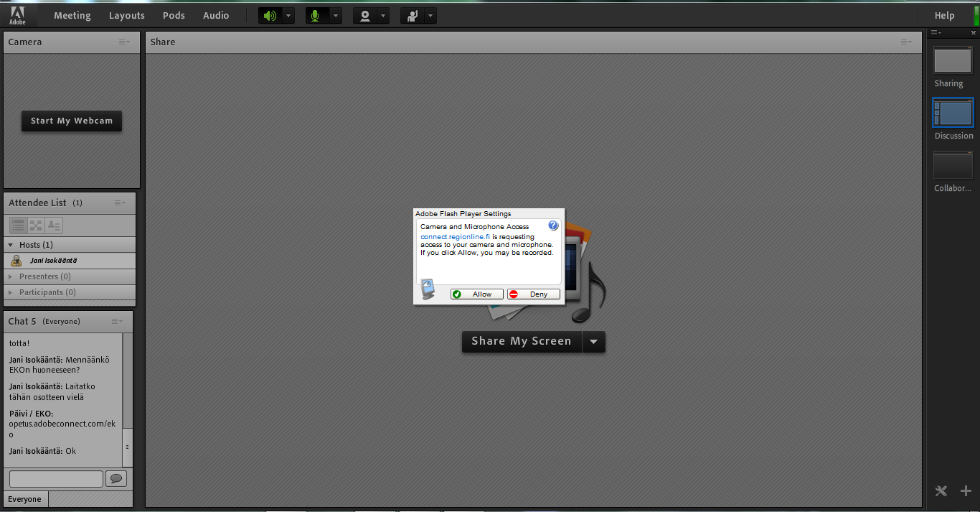The height and width of the screenshot is (512, 980).
Task: Click the chat message input field
Action: [x=57, y=479]
